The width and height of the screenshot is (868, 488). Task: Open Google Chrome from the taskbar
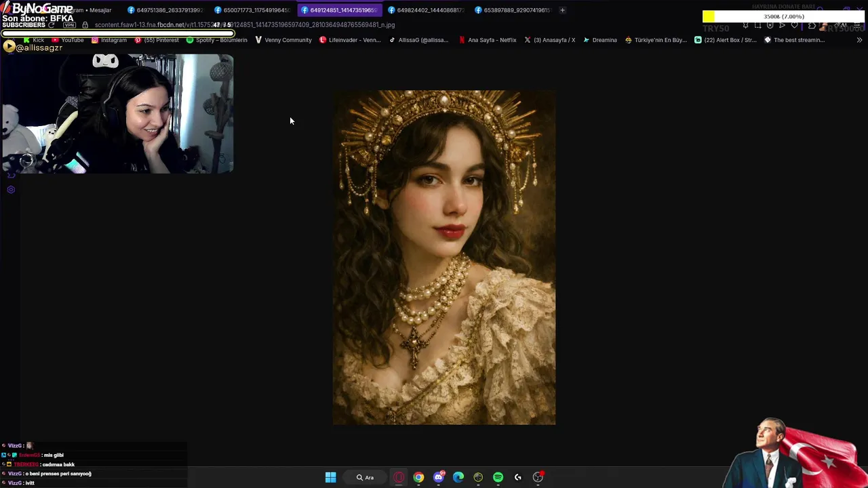tap(418, 477)
